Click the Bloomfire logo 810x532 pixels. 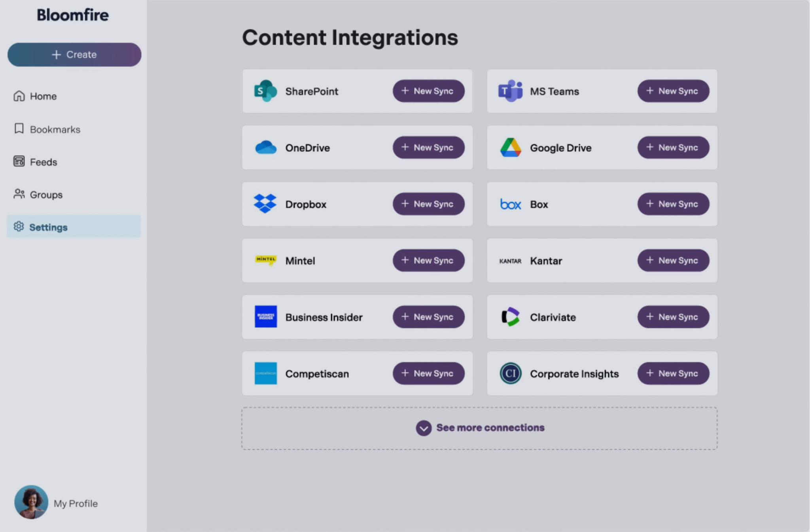[72, 15]
